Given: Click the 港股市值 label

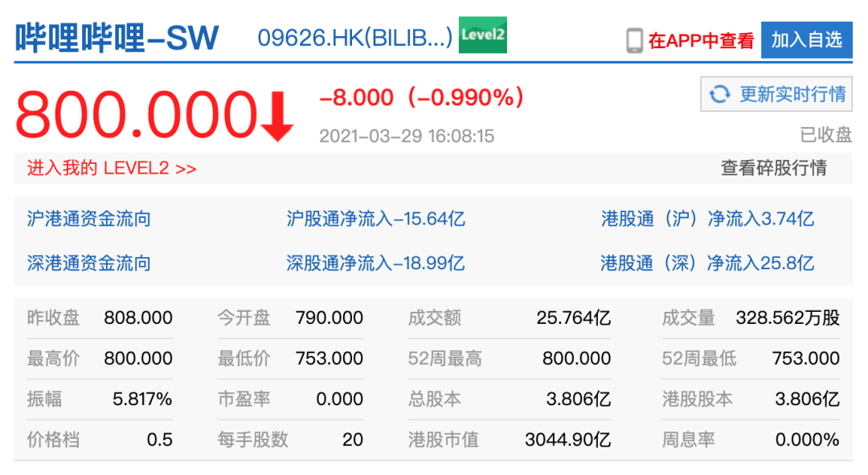Looking at the screenshot, I should (444, 440).
